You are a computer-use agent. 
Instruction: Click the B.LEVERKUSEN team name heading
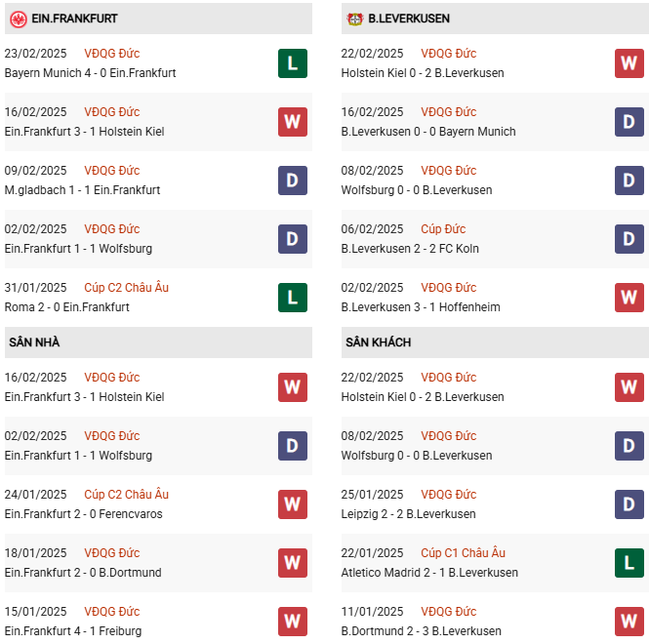410,19
